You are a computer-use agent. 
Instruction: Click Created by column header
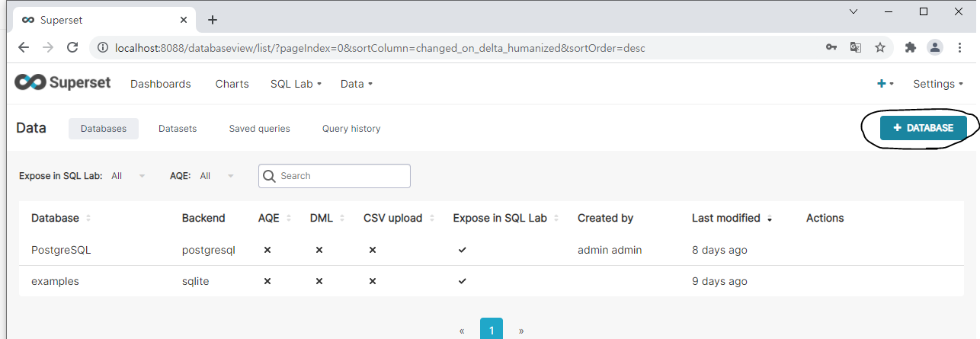pyautogui.click(x=606, y=218)
